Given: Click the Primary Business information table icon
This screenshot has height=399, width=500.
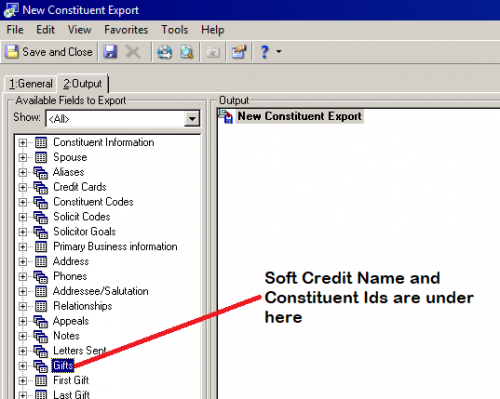Looking at the screenshot, I should click(41, 247).
